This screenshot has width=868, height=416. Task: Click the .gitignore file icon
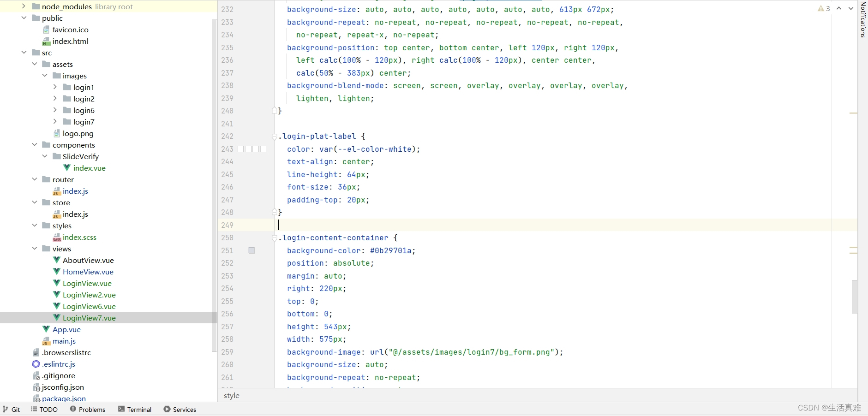click(36, 375)
